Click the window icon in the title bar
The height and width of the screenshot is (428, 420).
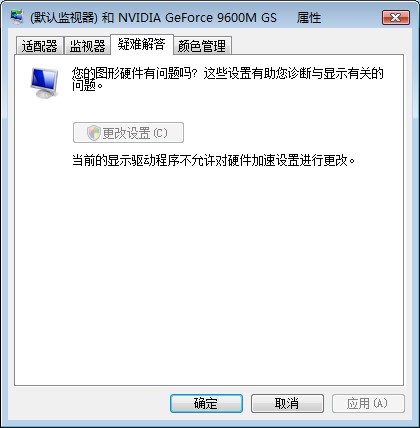click(x=17, y=17)
